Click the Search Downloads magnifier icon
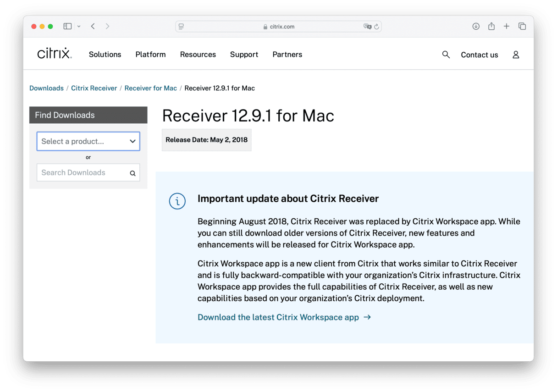The width and height of the screenshot is (557, 392). (132, 173)
